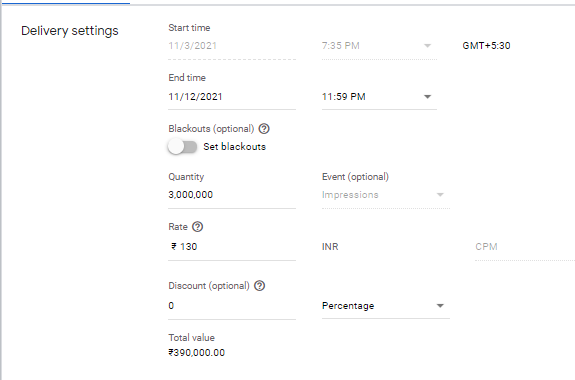Click the Rate input showing 130
Screen dimensions: 575x380
232,247
